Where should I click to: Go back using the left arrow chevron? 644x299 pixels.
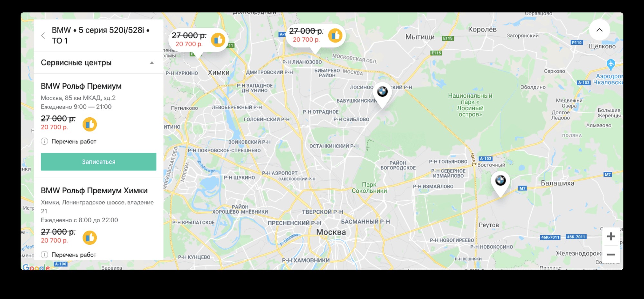point(43,35)
